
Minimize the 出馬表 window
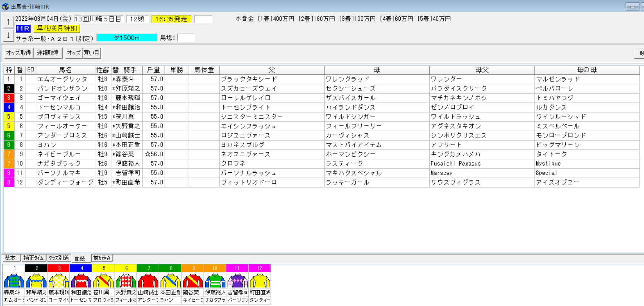tap(633, 6)
